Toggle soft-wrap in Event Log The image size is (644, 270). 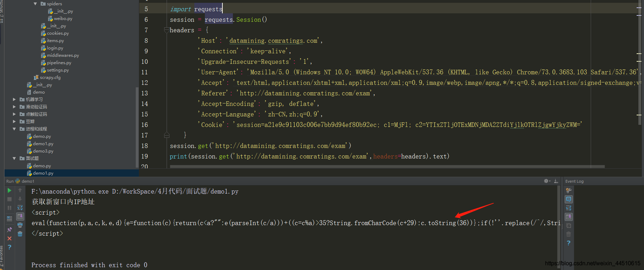click(x=569, y=208)
